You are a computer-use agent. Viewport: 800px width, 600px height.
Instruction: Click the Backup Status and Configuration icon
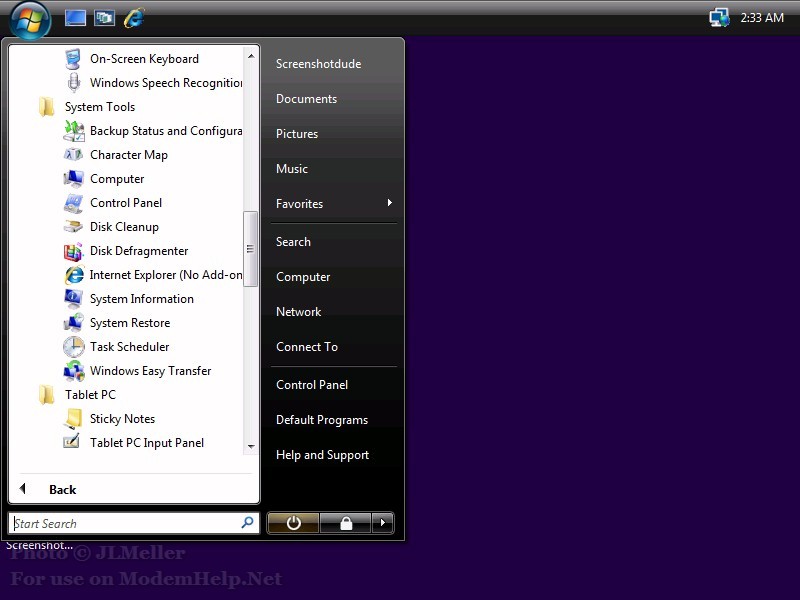tap(74, 131)
